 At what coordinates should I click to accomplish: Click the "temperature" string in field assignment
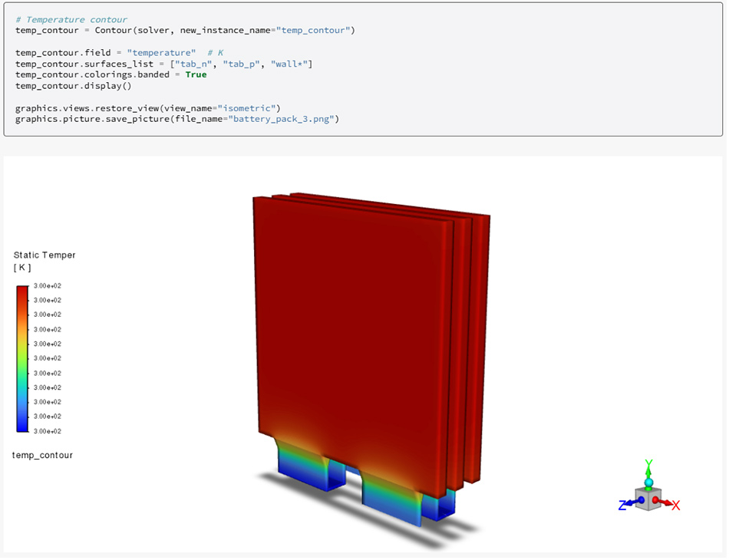(161, 52)
